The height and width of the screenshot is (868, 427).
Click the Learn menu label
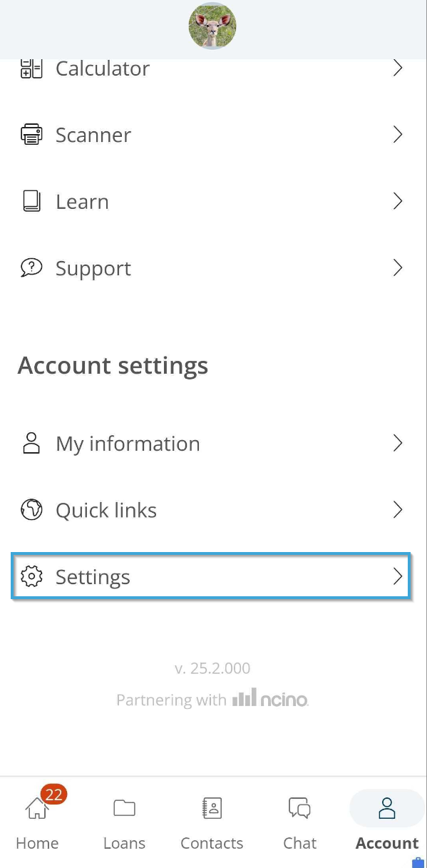click(82, 202)
